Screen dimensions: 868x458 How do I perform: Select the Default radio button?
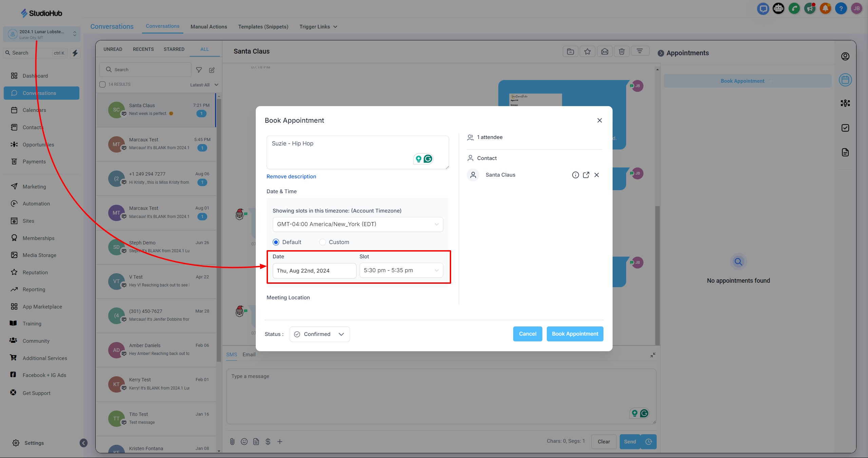click(276, 242)
